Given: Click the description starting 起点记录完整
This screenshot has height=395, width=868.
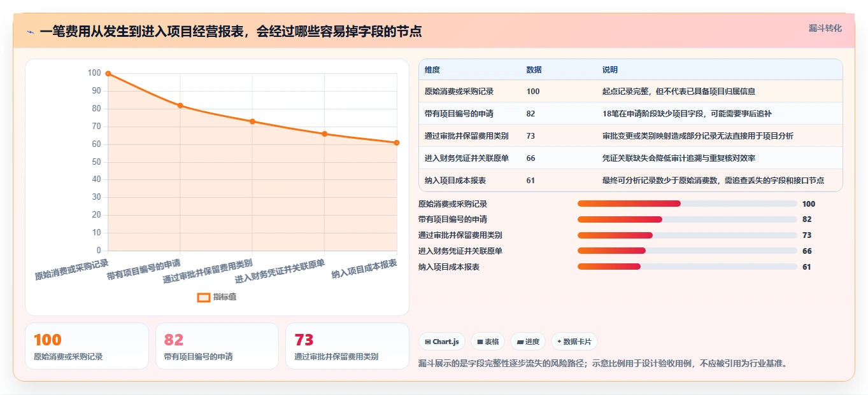Looking at the screenshot, I should [679, 92].
